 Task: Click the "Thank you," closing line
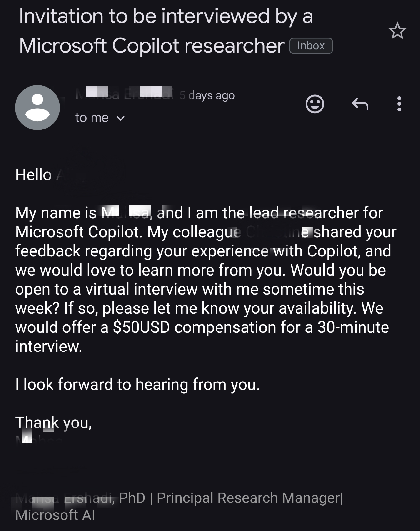point(53,422)
